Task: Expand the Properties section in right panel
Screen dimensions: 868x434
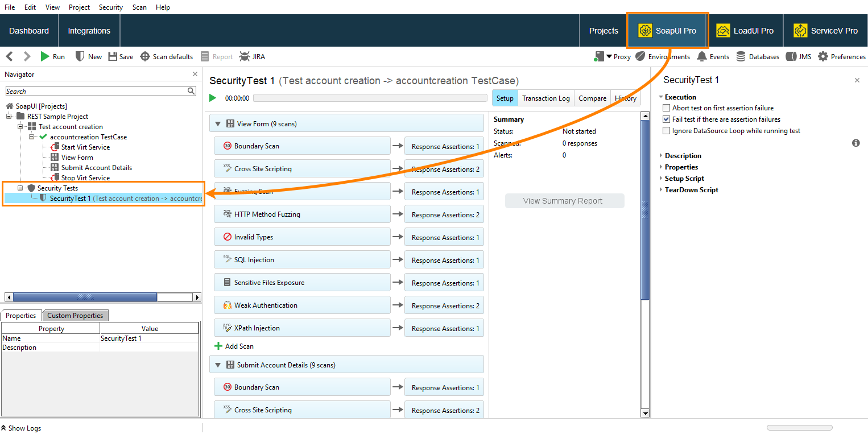Action: point(661,167)
